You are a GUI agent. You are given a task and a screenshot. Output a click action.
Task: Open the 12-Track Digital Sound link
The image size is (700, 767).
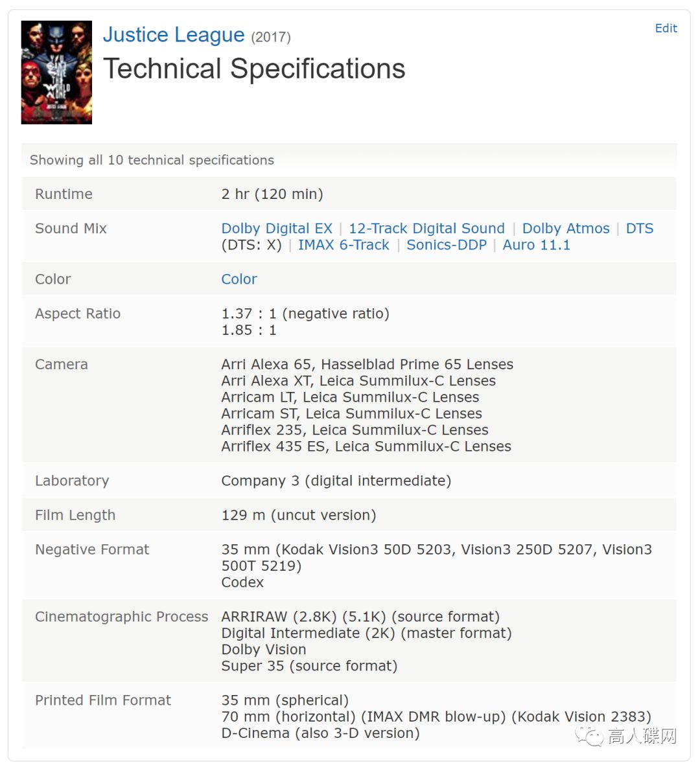[426, 229]
